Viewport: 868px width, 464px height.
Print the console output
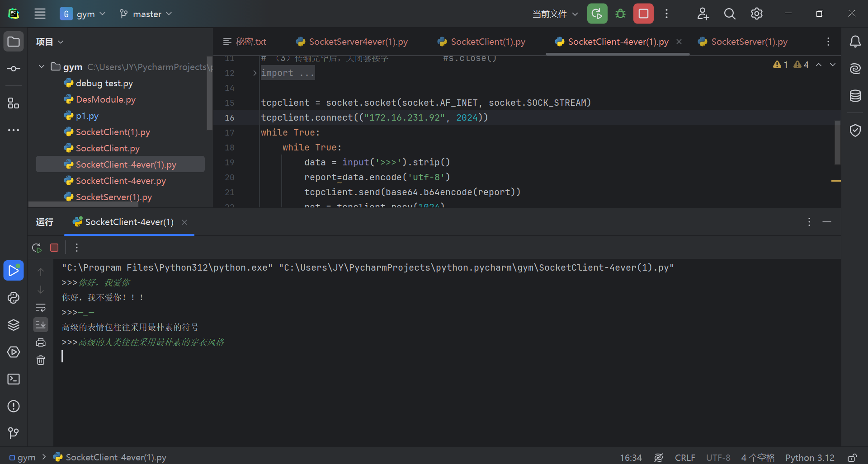tap(41, 342)
